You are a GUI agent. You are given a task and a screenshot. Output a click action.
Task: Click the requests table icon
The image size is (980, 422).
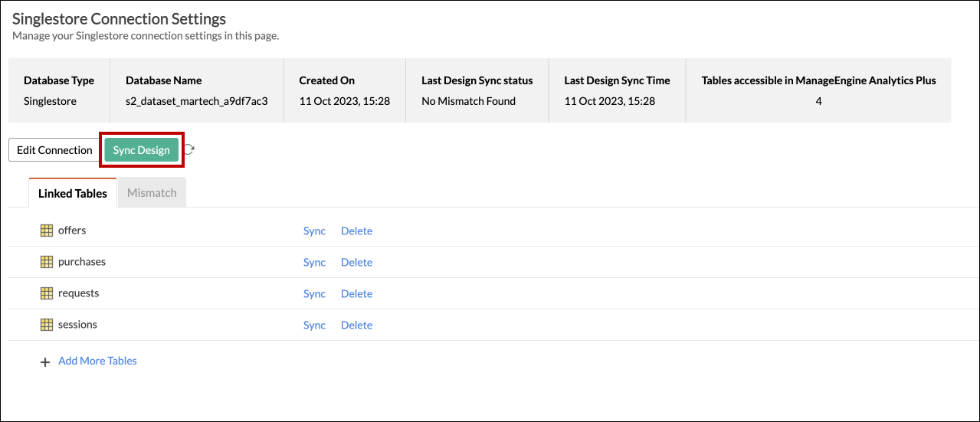point(46,293)
